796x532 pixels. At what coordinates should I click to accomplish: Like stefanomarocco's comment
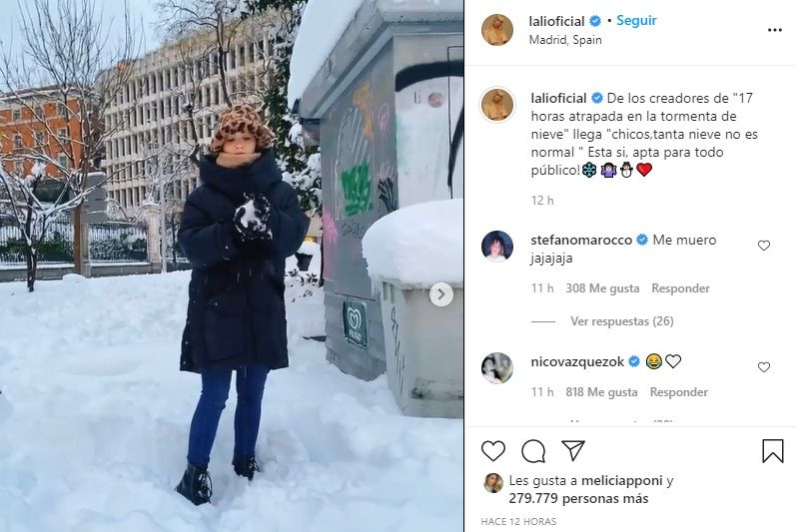click(764, 246)
